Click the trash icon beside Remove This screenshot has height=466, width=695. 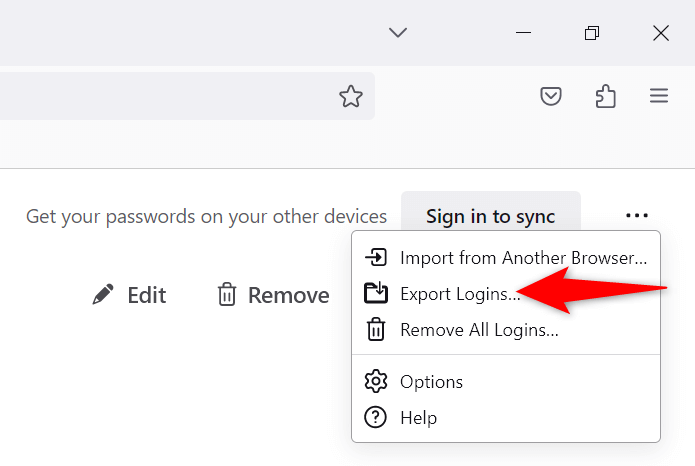227,295
